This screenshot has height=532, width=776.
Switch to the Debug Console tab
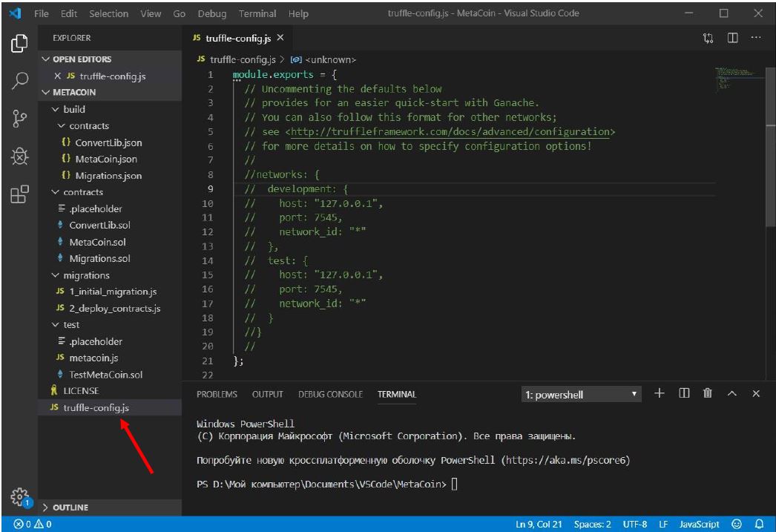pyautogui.click(x=330, y=395)
